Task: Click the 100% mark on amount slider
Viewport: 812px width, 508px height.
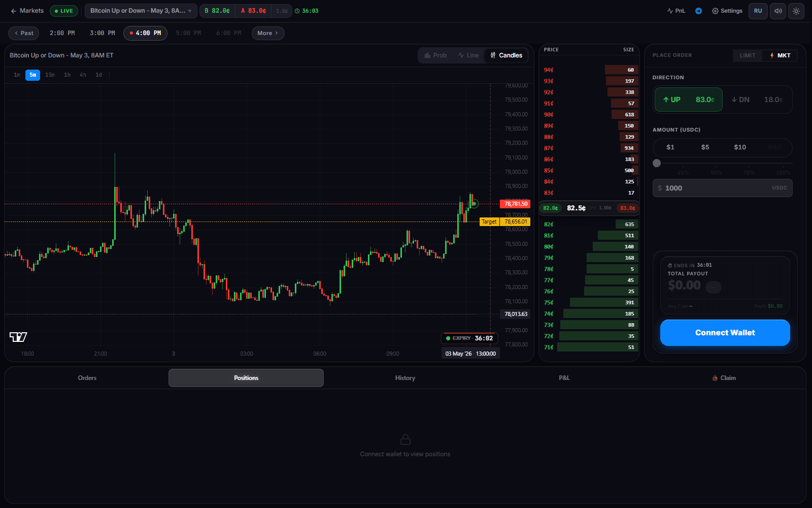Action: coord(783,172)
